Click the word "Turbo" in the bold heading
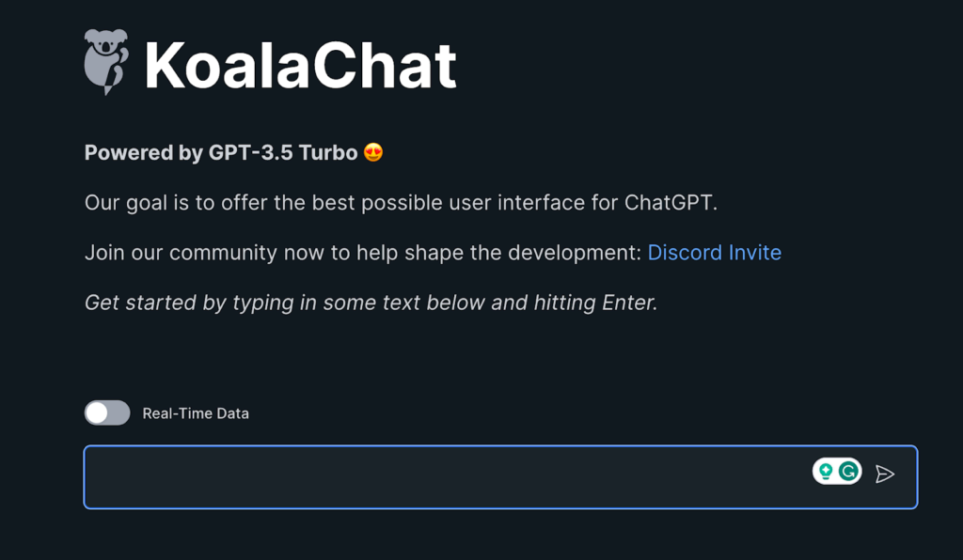This screenshot has width=963, height=560. [327, 153]
